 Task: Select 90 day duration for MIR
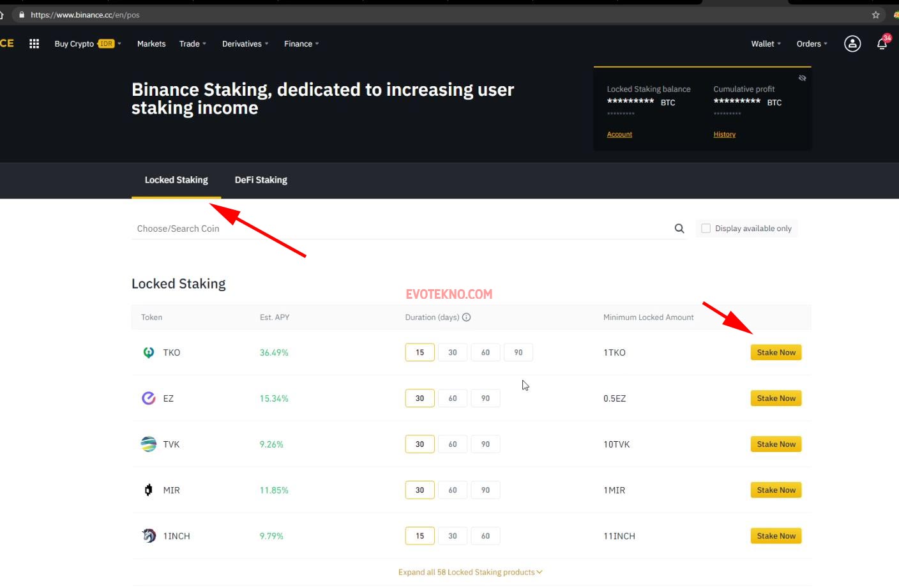[486, 490]
